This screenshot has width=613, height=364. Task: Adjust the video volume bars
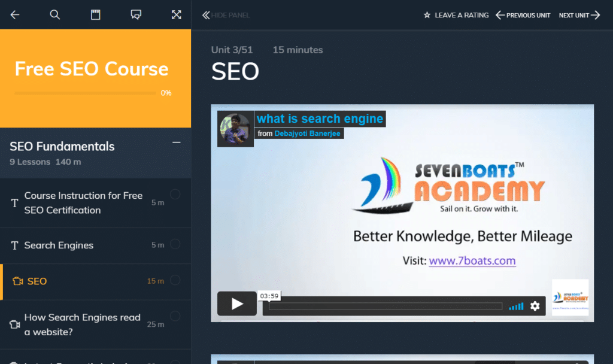tap(515, 306)
